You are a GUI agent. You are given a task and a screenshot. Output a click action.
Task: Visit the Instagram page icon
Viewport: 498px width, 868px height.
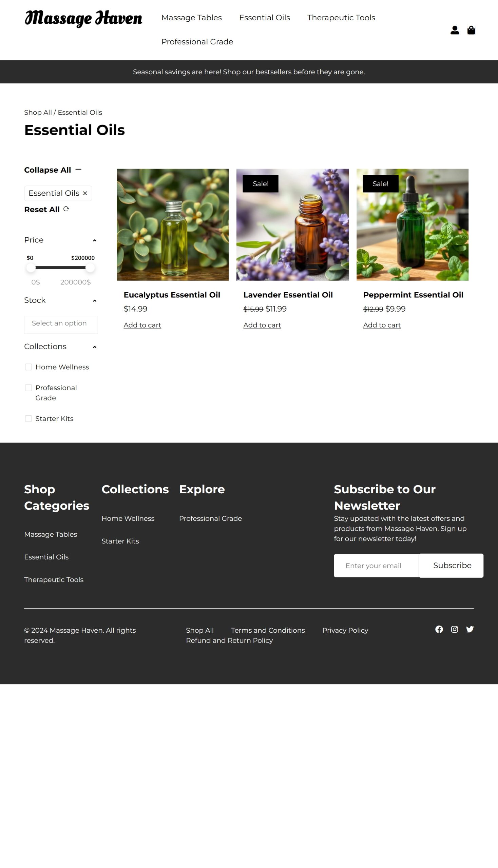tap(454, 629)
